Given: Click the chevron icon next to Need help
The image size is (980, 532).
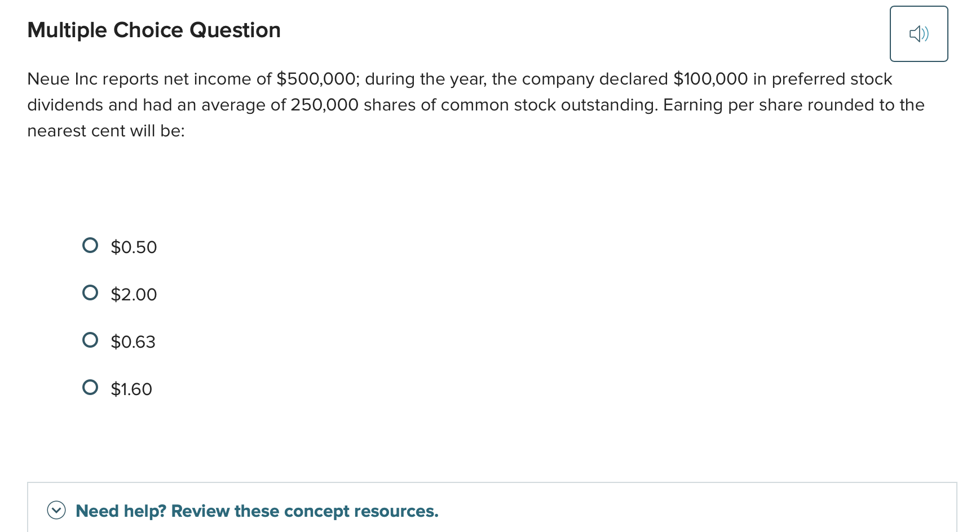Looking at the screenshot, I should click(56, 511).
